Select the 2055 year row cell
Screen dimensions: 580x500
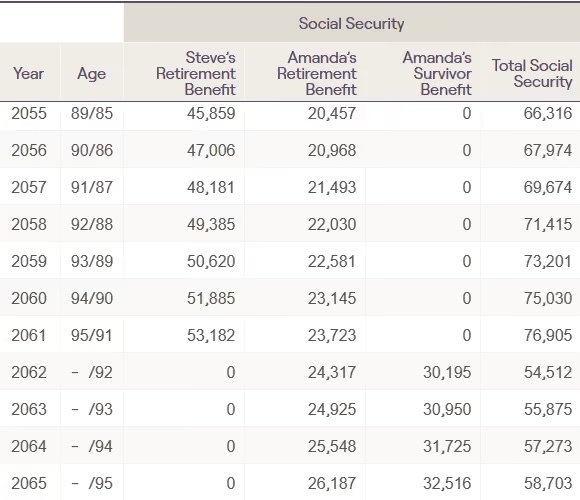tap(29, 113)
